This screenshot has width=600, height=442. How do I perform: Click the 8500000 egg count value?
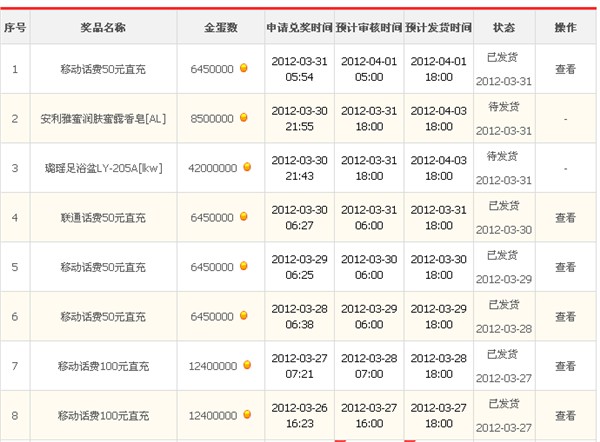pyautogui.click(x=212, y=119)
